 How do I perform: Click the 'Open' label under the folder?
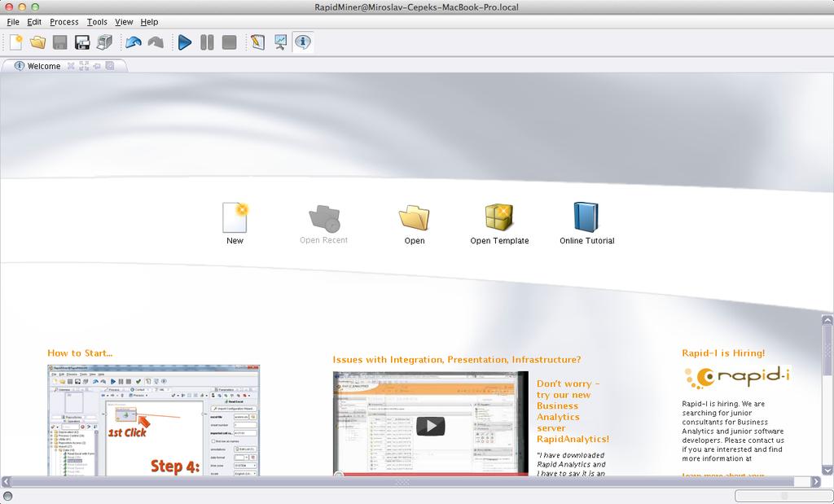(x=415, y=240)
